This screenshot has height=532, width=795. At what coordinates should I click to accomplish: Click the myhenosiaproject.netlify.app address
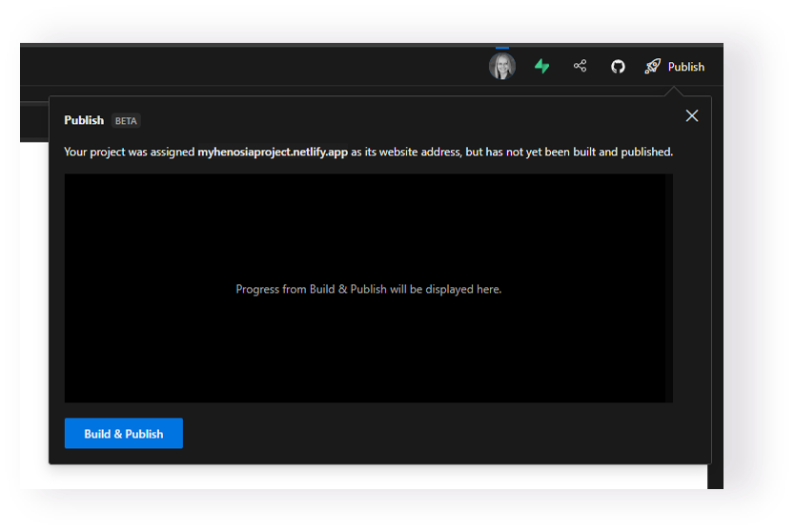click(x=273, y=152)
